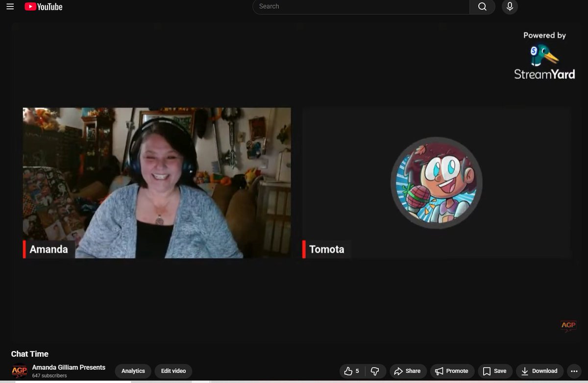Click inside the Search input field

pyautogui.click(x=360, y=7)
